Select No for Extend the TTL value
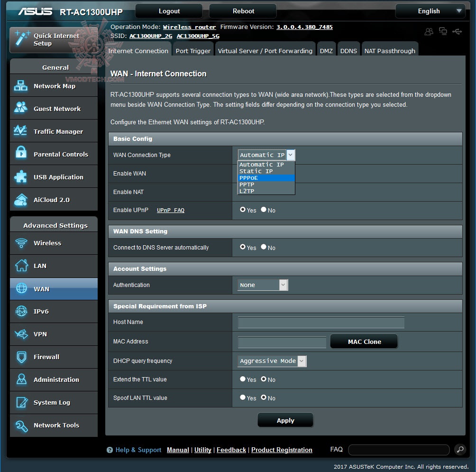Image resolution: width=476 pixels, height=472 pixels. coord(264,379)
